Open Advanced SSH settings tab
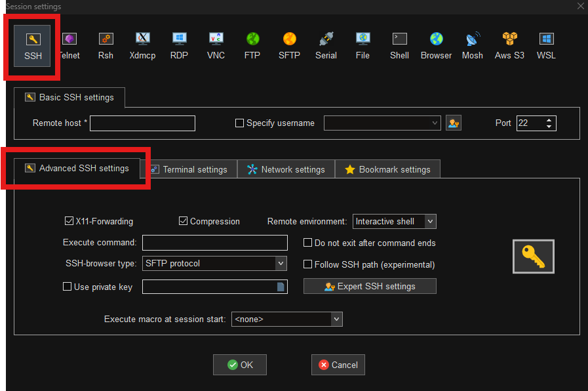Screen dimensions: 588x391 (77, 169)
